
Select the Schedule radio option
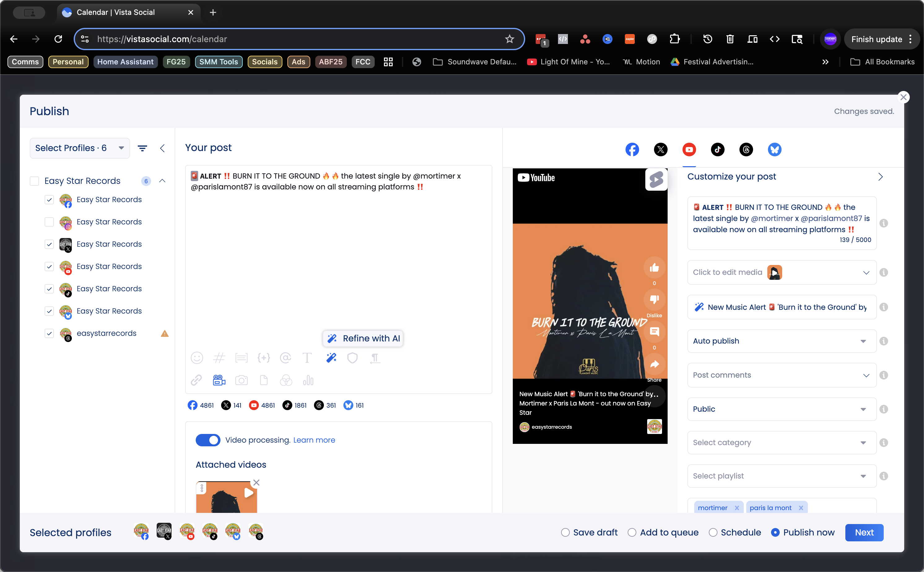(x=713, y=533)
